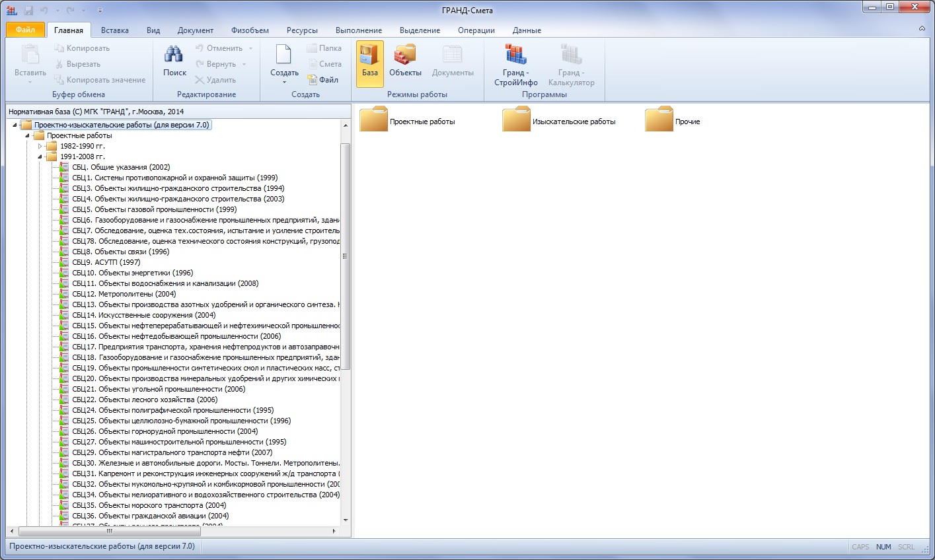
Task: Collapse the Проектно-изыскательские работы root node
Action: pyautogui.click(x=15, y=125)
